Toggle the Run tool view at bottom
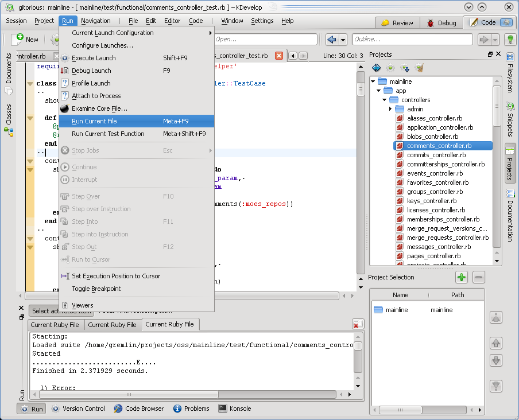The image size is (519, 420). [x=32, y=409]
